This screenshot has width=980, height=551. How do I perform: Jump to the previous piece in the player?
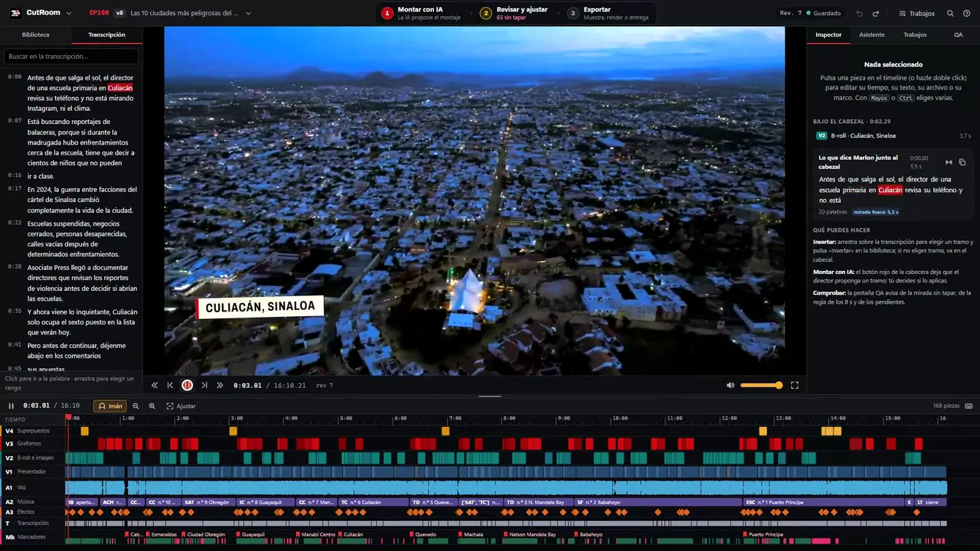(x=170, y=386)
